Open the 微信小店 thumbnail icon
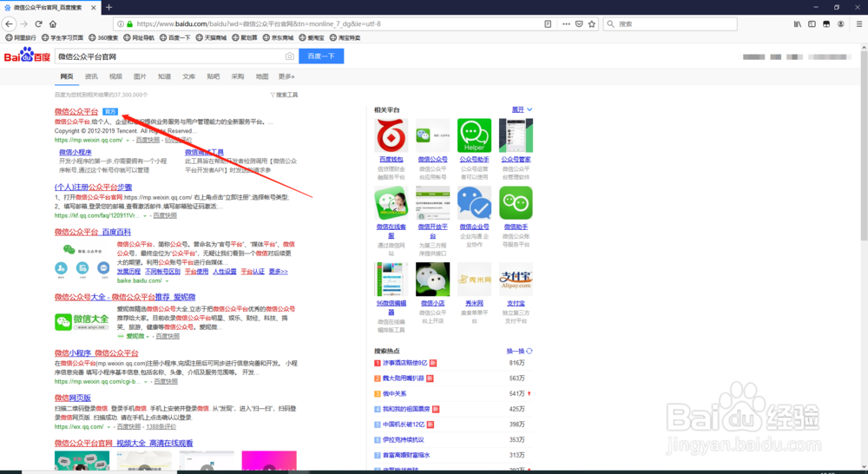The image size is (868, 474). coord(432,279)
